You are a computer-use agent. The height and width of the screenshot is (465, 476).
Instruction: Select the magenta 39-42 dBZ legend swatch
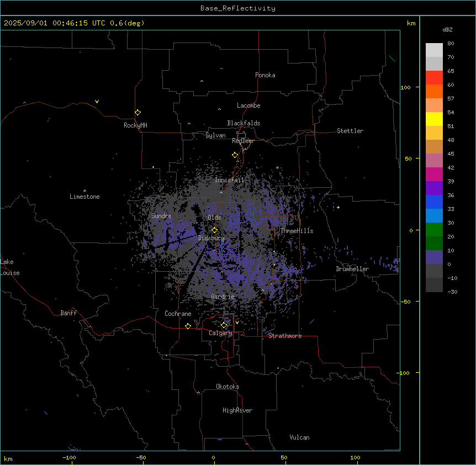(x=434, y=174)
